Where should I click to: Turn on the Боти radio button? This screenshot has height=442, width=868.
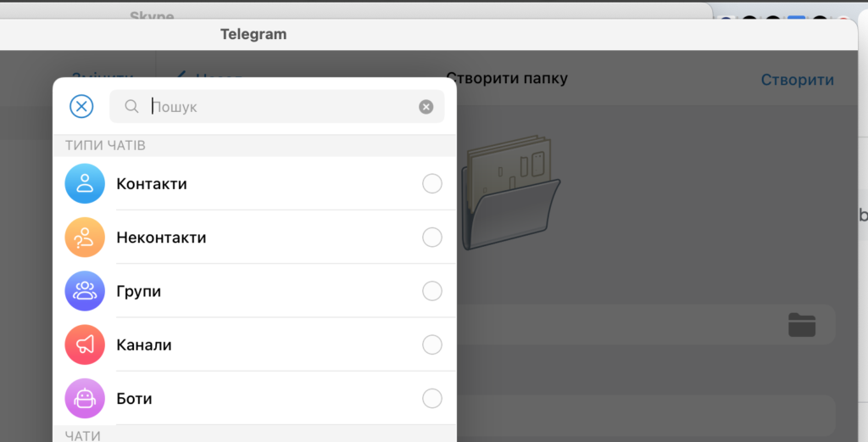432,398
